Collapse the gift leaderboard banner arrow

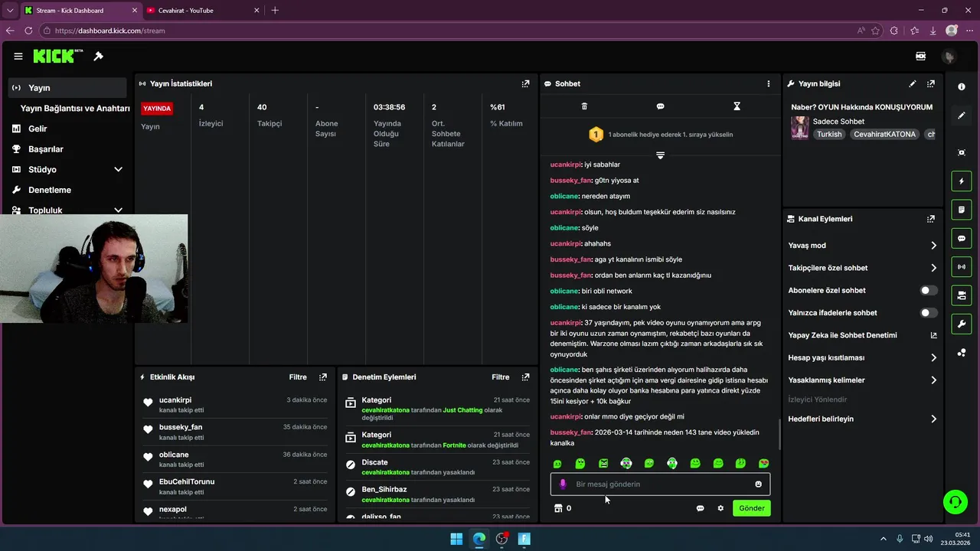click(x=660, y=155)
